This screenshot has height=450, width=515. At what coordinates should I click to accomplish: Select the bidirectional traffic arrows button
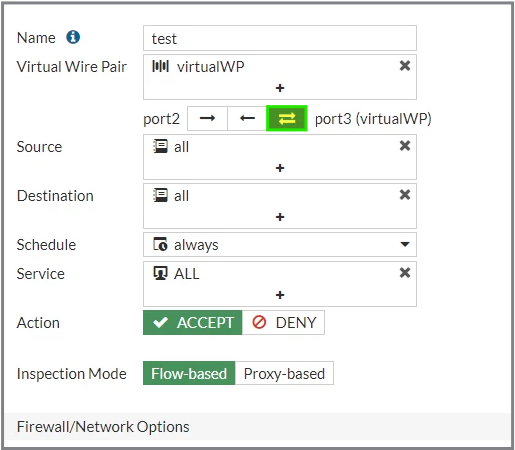pos(287,118)
